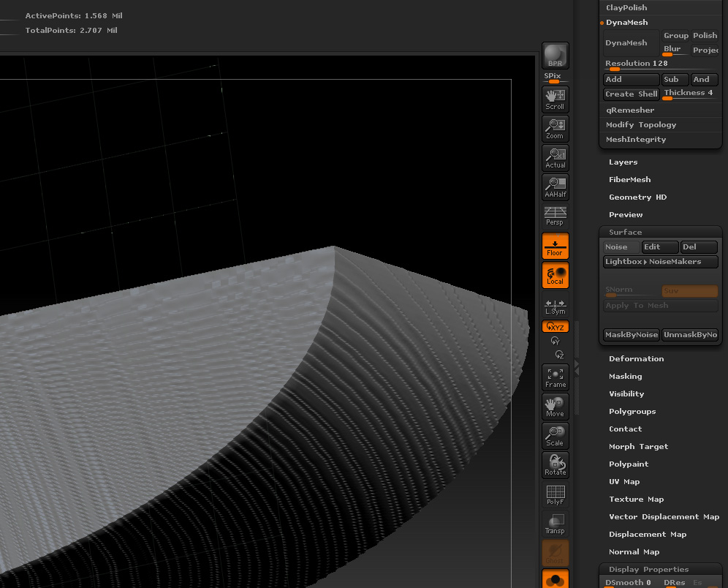Activate the Scroll canvas tool icon
The image size is (728, 588).
(x=555, y=99)
